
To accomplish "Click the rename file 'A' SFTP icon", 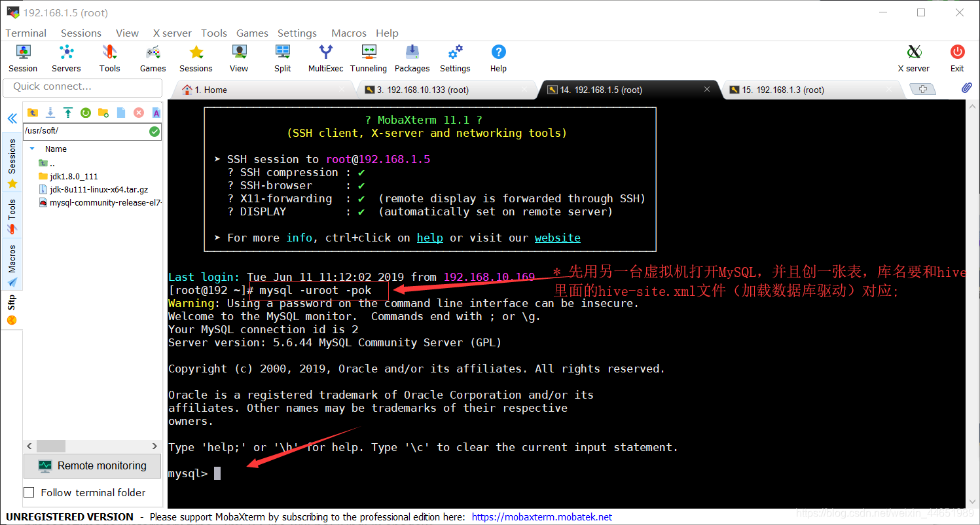I will click(156, 113).
